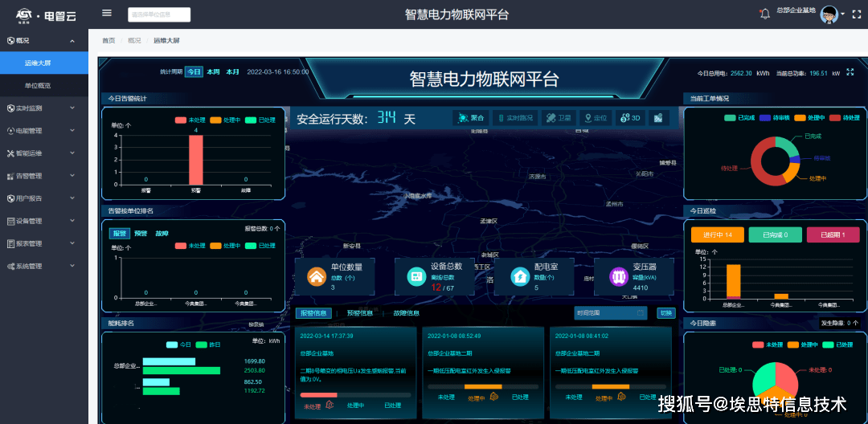Switch to 预警信息 tab
868x424 pixels.
tap(360, 313)
